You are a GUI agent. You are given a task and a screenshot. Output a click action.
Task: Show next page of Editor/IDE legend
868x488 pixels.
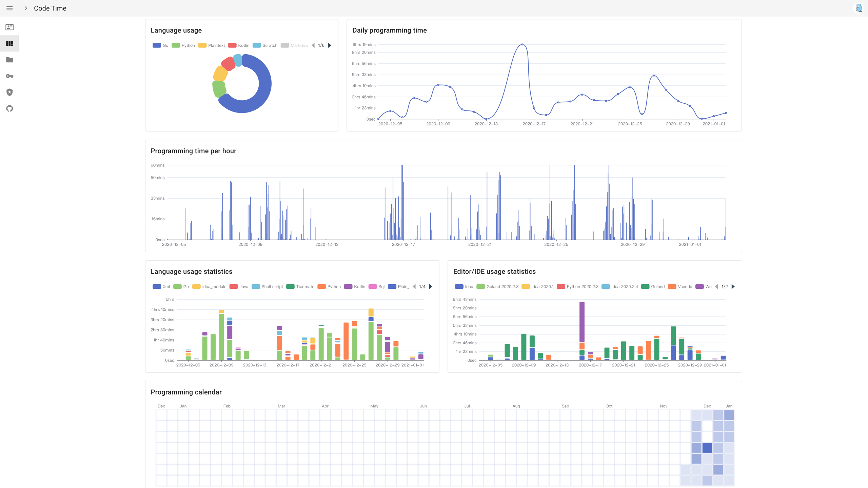tap(733, 287)
